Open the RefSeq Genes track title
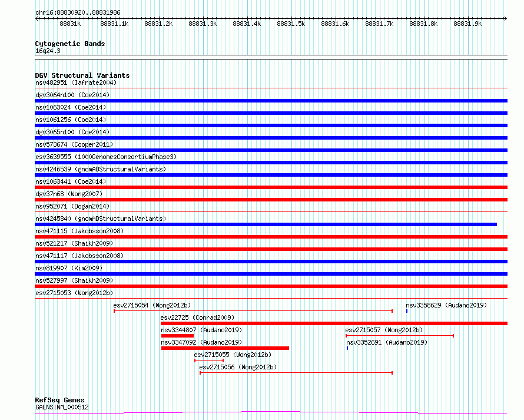 pyautogui.click(x=59, y=400)
